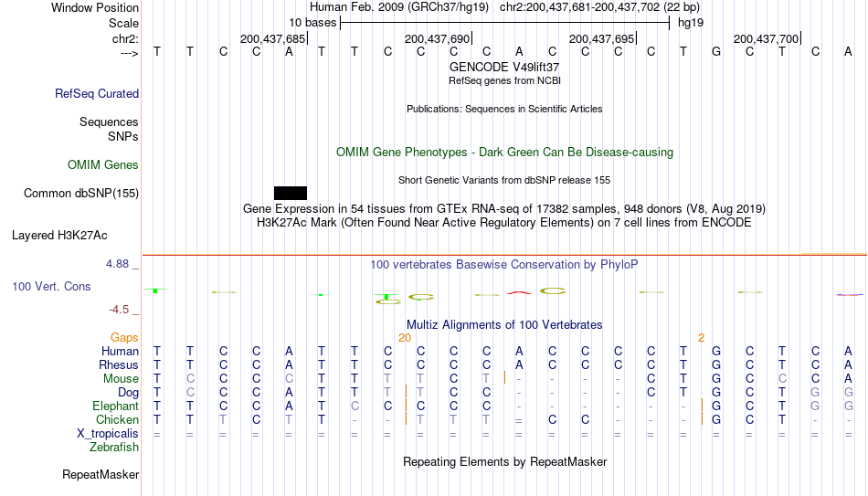
Task: Click the gap count 20 marker
Action: point(405,338)
